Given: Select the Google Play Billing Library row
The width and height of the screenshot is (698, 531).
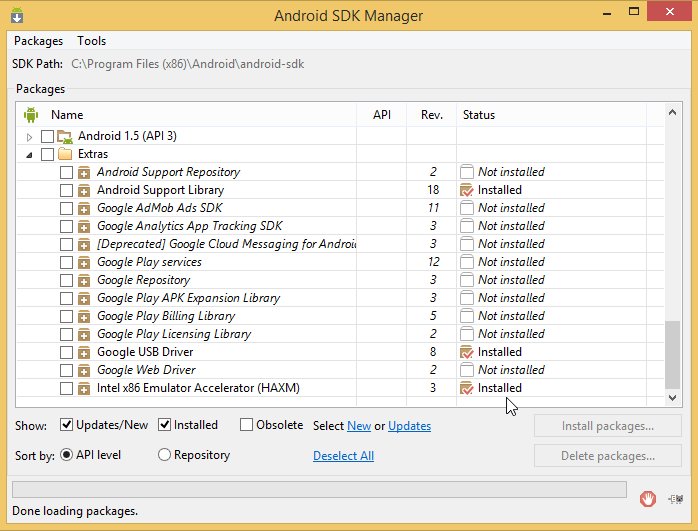Looking at the screenshot, I should tap(340, 316).
